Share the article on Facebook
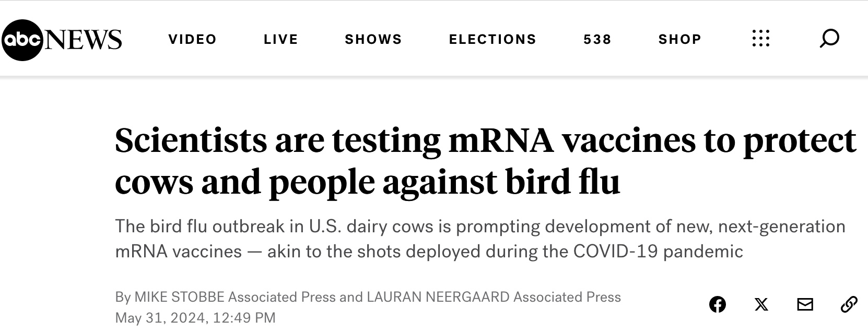The height and width of the screenshot is (332, 868). pyautogui.click(x=717, y=304)
